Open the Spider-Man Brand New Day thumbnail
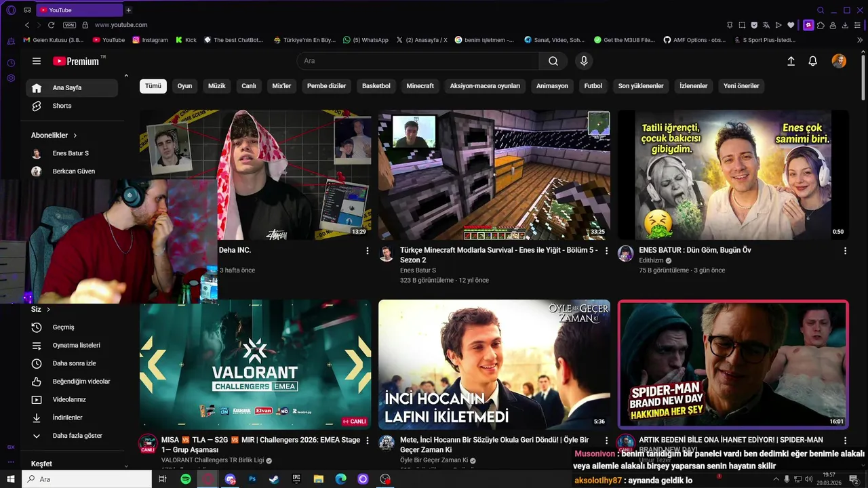 coord(733,365)
